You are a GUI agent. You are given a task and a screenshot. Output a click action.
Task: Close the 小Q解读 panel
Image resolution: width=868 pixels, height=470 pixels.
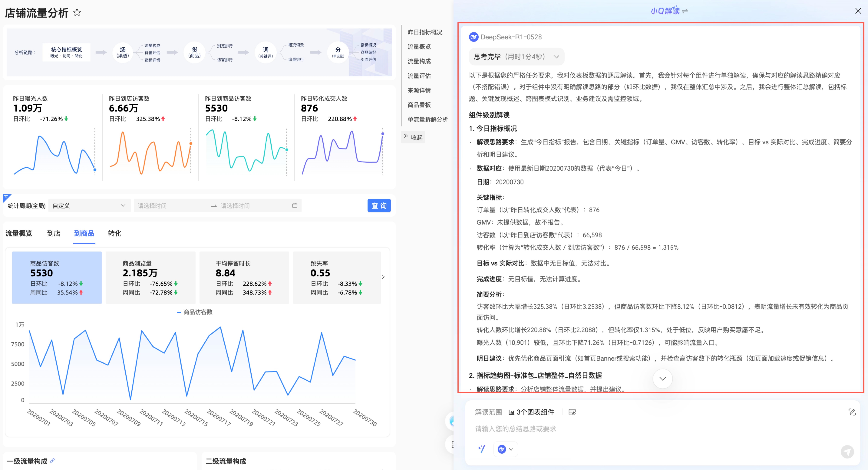[x=858, y=11]
